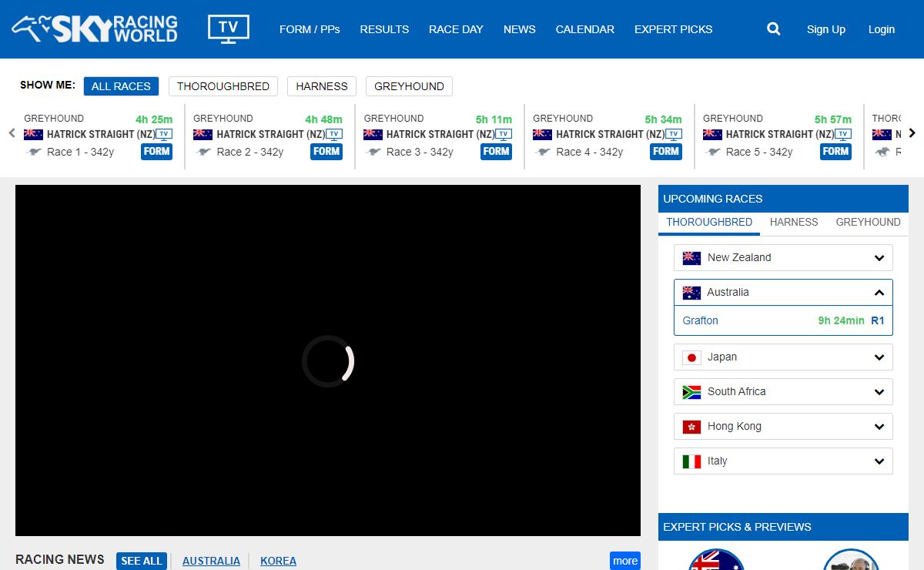924x570 pixels.
Task: Expand the Hong Kong races dropdown
Action: [783, 427]
